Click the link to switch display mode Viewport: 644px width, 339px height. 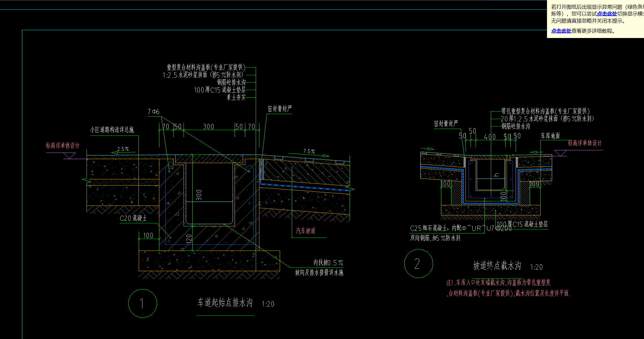pyautogui.click(x=607, y=14)
